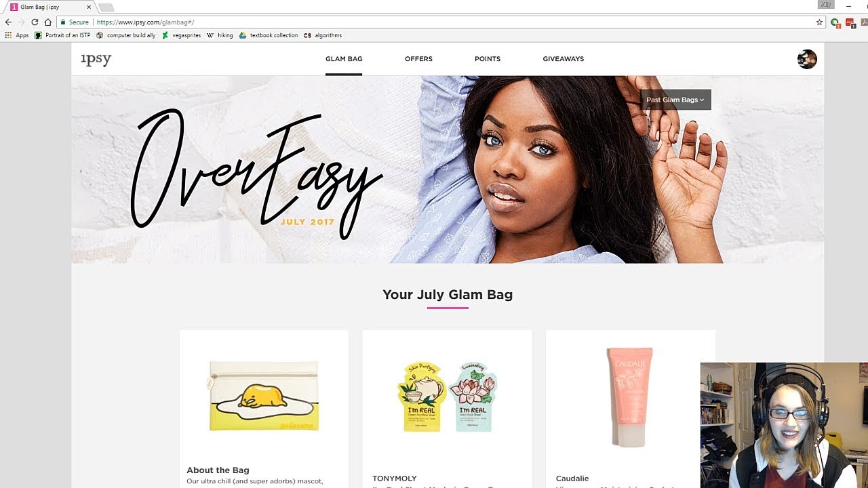Open the Offers page

click(x=418, y=59)
